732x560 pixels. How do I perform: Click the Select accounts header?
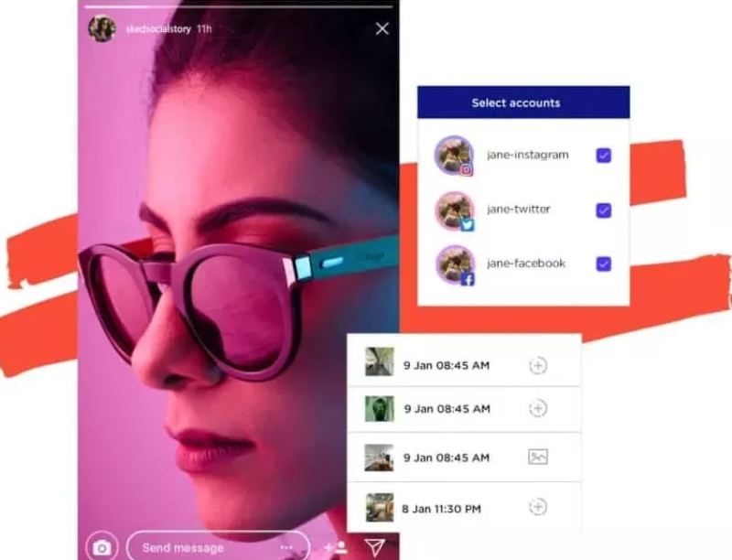tap(523, 102)
